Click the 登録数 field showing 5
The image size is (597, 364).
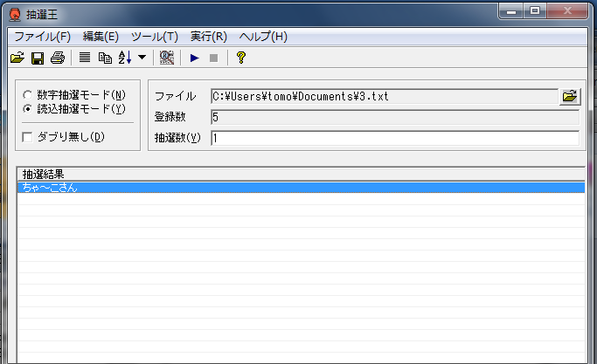pyautogui.click(x=395, y=117)
